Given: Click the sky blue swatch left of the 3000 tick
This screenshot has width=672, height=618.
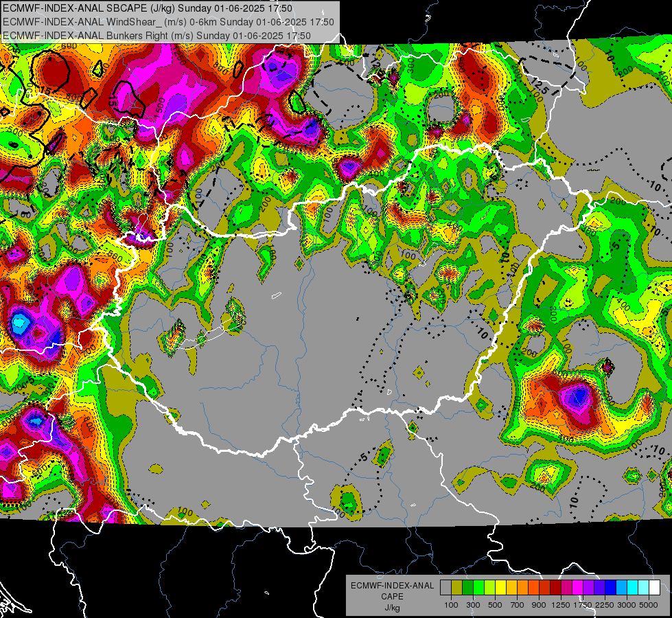Looking at the screenshot, I should coord(622,587).
